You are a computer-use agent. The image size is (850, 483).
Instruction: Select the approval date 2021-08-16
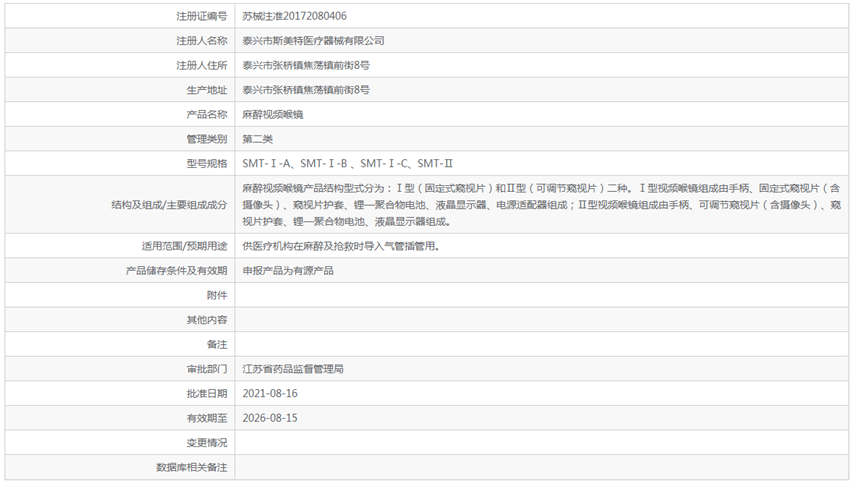pos(270,394)
